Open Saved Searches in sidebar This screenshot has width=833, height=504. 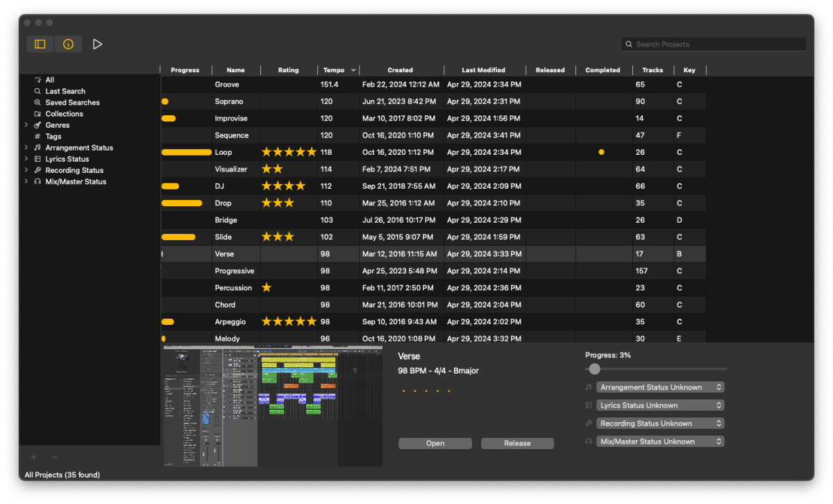[x=72, y=103]
